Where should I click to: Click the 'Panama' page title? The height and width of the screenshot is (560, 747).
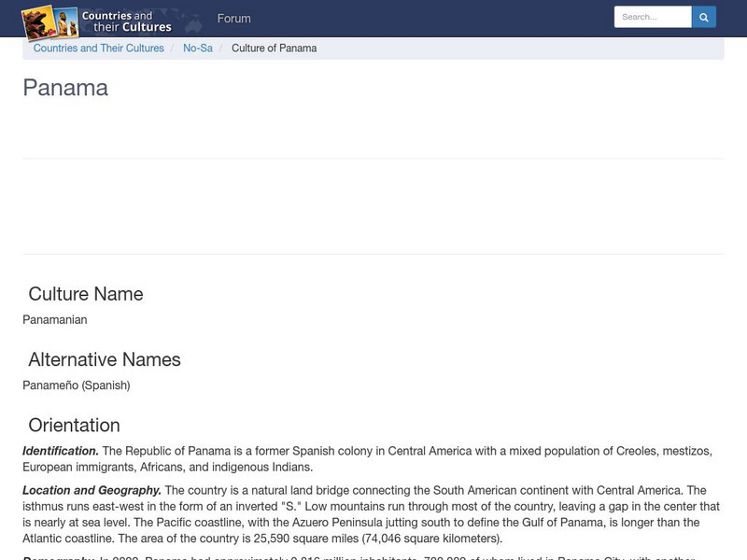(64, 89)
